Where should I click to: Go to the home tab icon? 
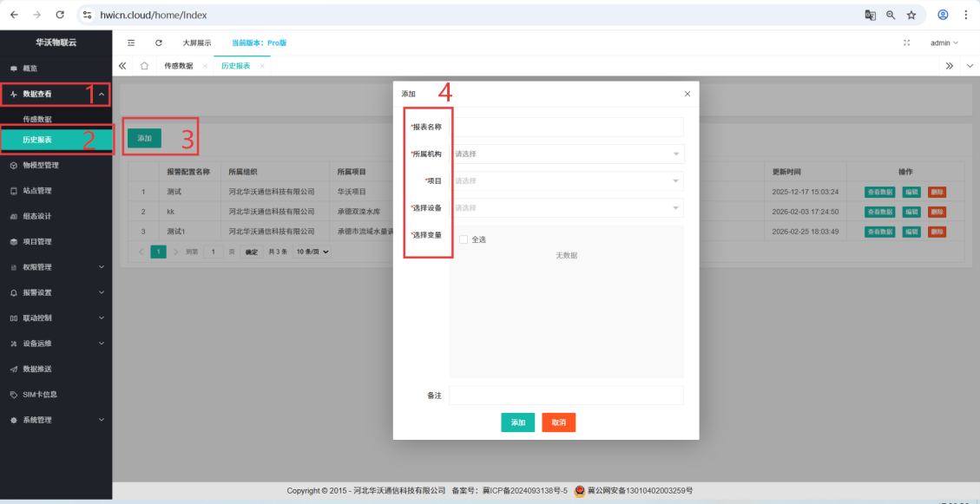[x=144, y=66]
